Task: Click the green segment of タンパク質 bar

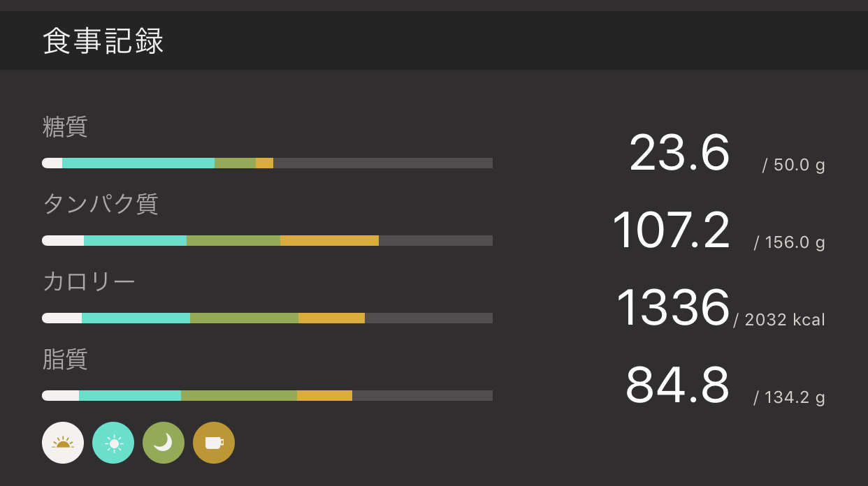Action: pyautogui.click(x=233, y=241)
